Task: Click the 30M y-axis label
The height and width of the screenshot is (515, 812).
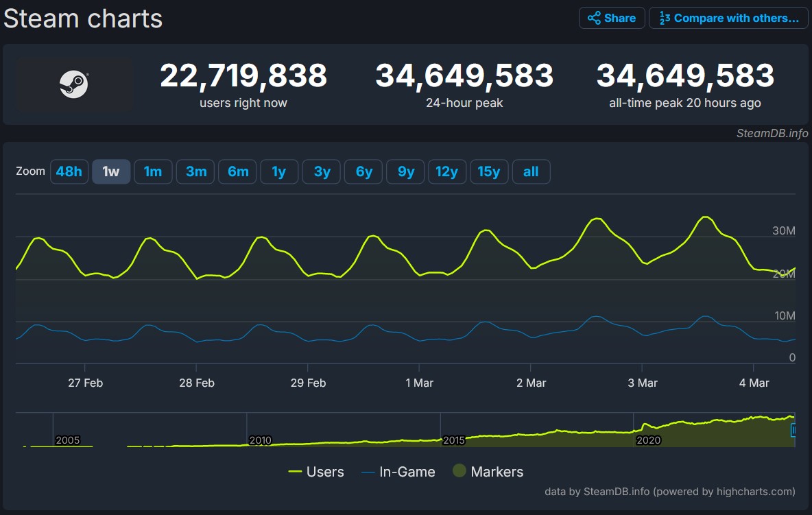Action: [x=783, y=231]
